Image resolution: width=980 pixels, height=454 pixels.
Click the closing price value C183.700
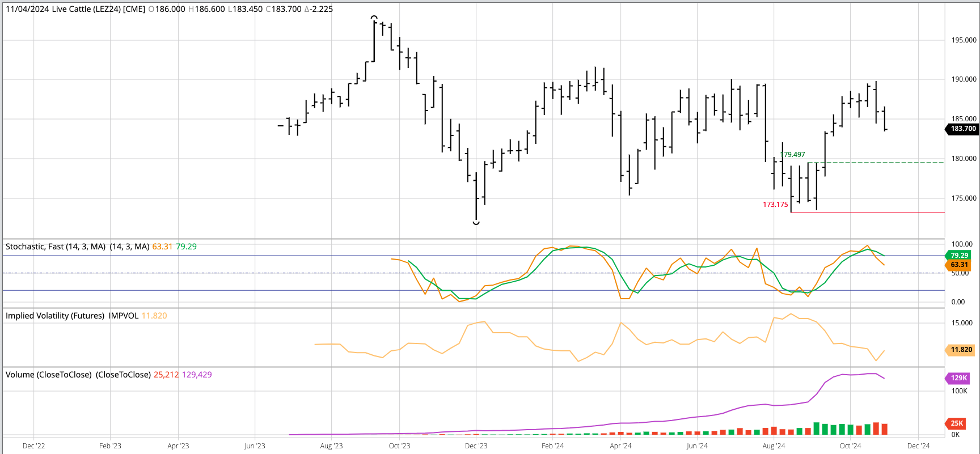(284, 9)
